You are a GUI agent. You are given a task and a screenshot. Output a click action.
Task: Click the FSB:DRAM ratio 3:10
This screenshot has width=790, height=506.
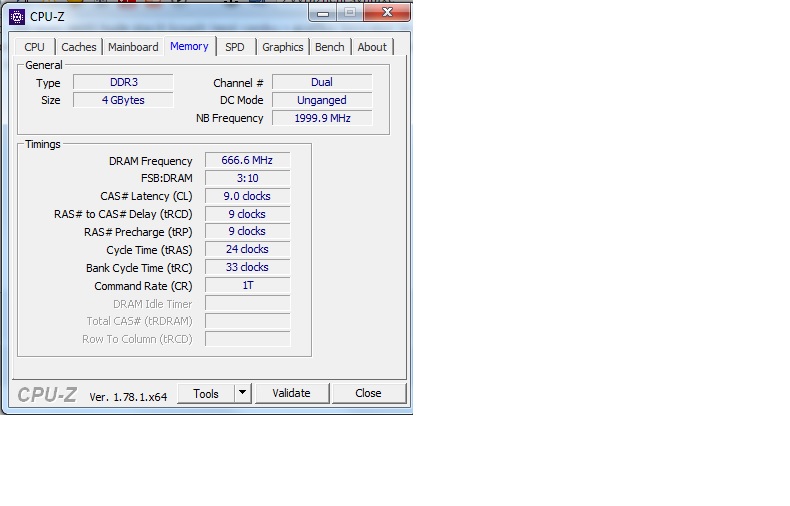(x=247, y=178)
